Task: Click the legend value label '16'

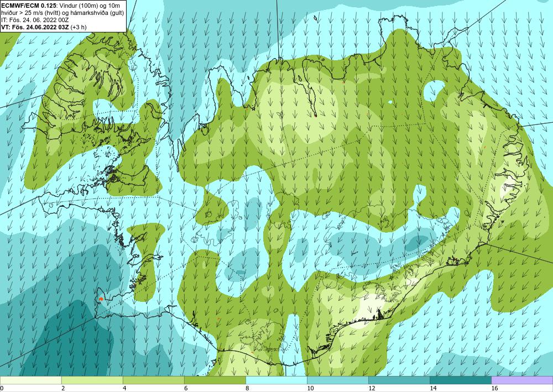Action: [x=494, y=389]
